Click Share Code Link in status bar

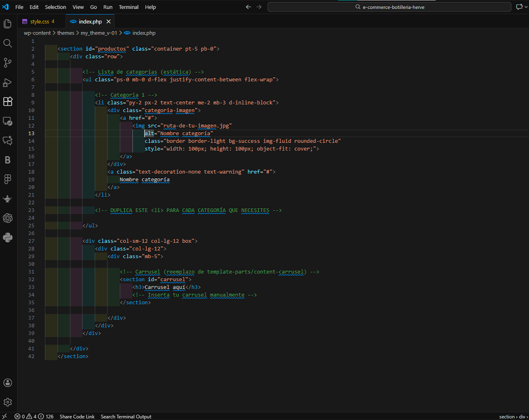pyautogui.click(x=77, y=417)
